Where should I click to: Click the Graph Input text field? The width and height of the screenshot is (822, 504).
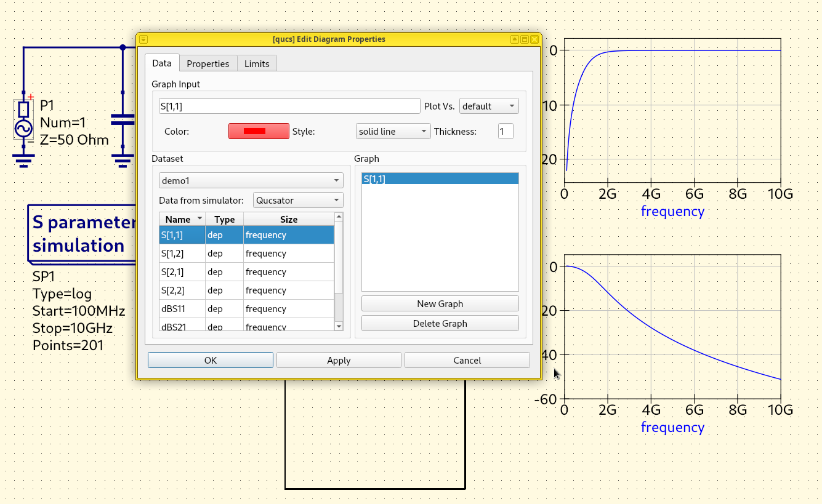coord(289,106)
